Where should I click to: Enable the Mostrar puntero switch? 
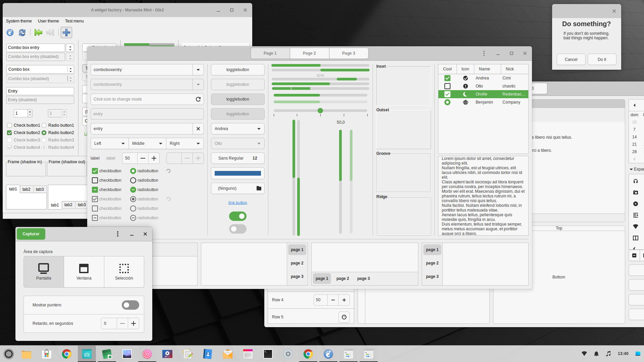pos(130,305)
